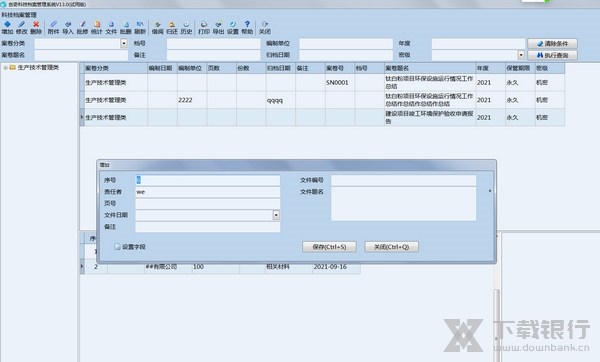Screen dimensions: 600x362
Task: Click the 文件编号 field in the dialog
Action: point(404,180)
